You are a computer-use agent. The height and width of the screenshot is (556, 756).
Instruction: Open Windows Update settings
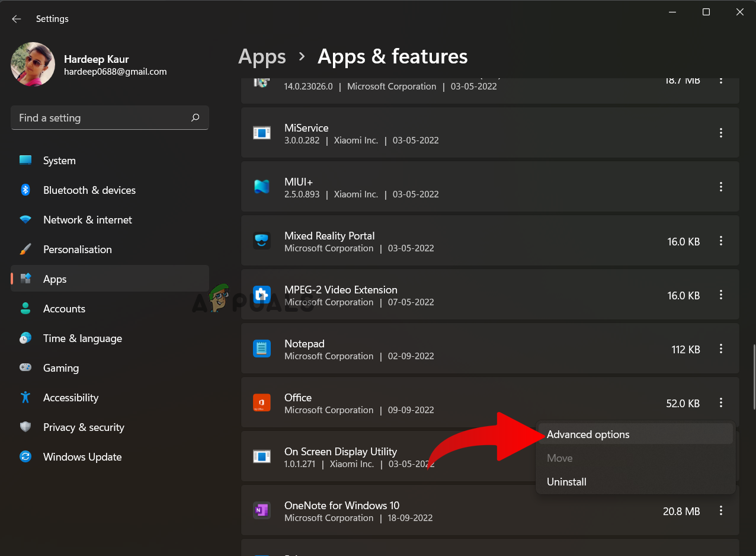pos(82,457)
